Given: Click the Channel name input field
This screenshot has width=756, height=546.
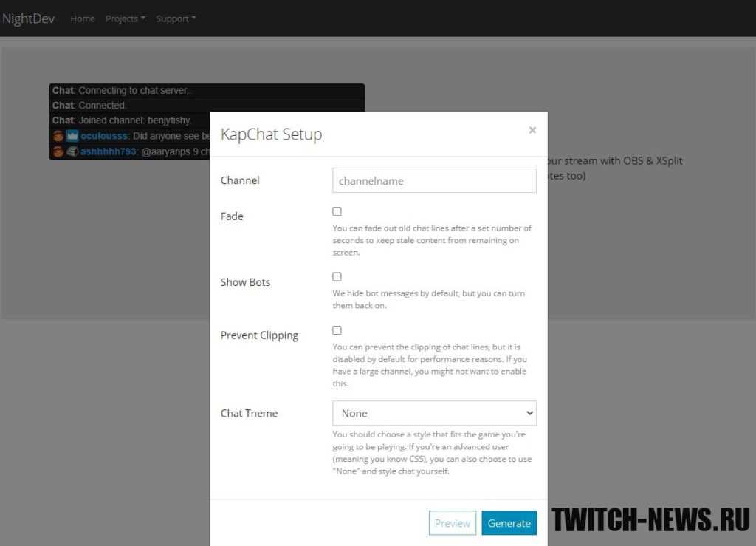Looking at the screenshot, I should [434, 180].
